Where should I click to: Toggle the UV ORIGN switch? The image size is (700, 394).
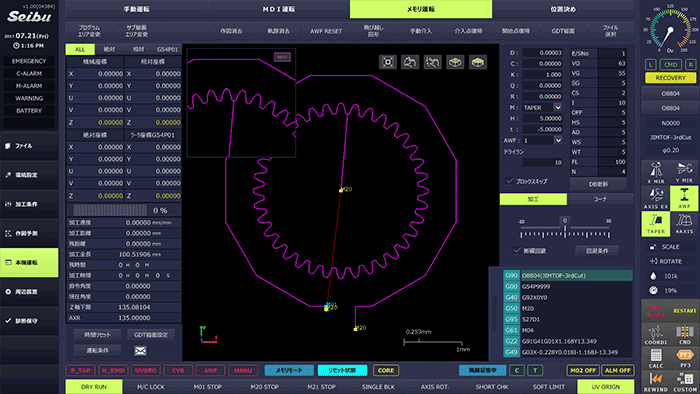point(605,386)
